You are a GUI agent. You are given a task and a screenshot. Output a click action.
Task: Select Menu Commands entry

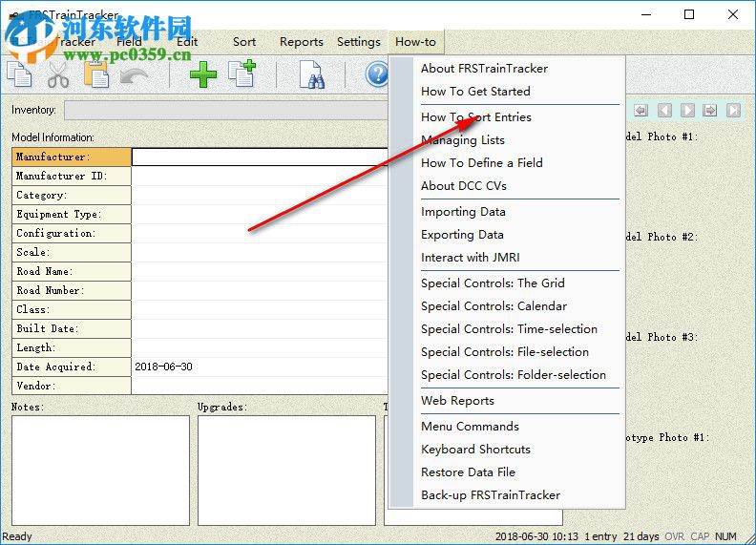(470, 427)
